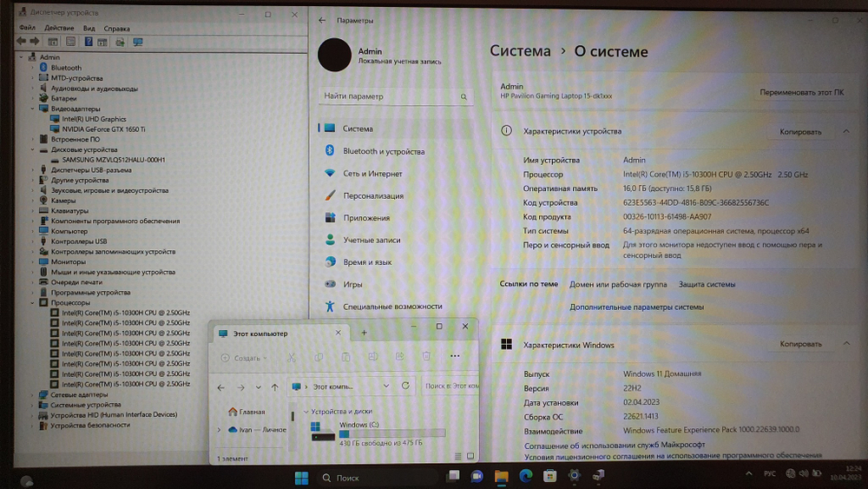This screenshot has width=868, height=489.
Task: Select Персонализация in Settings sidebar
Action: (x=372, y=196)
